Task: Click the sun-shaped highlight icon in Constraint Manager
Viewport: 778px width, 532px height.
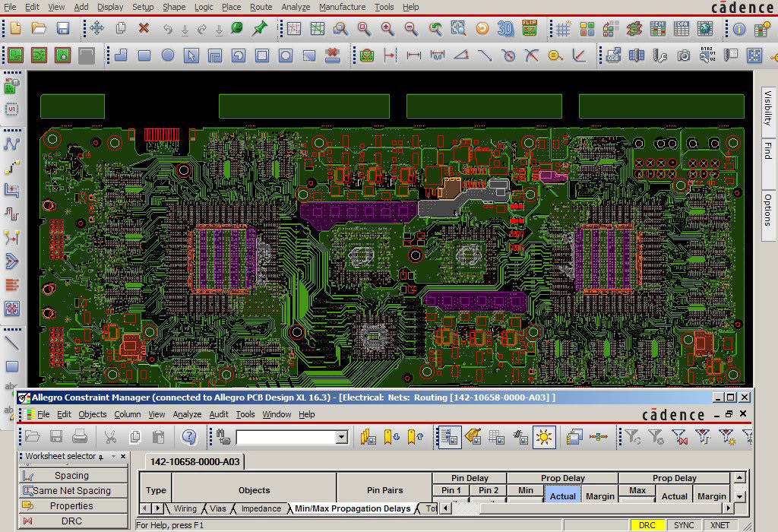Action: click(x=544, y=436)
